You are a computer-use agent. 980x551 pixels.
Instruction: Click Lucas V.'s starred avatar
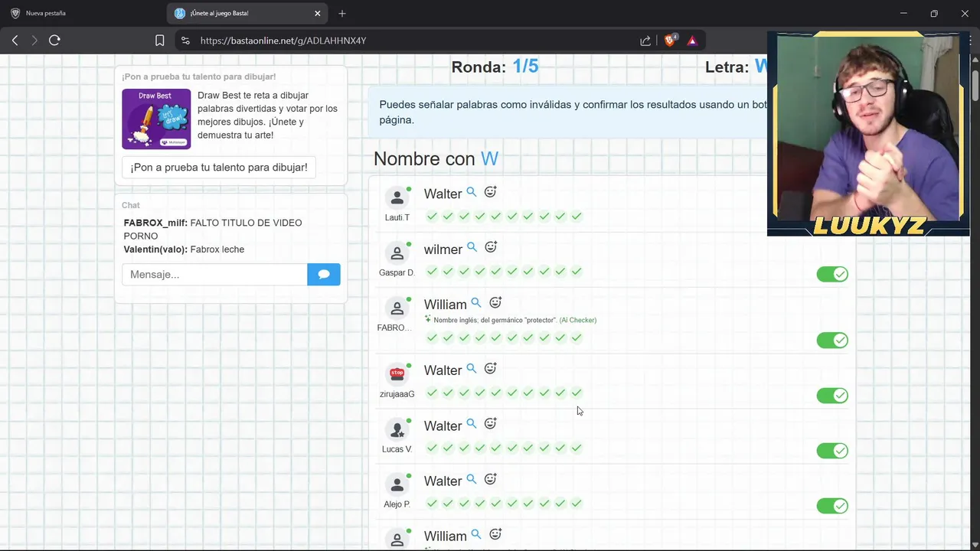(x=397, y=429)
